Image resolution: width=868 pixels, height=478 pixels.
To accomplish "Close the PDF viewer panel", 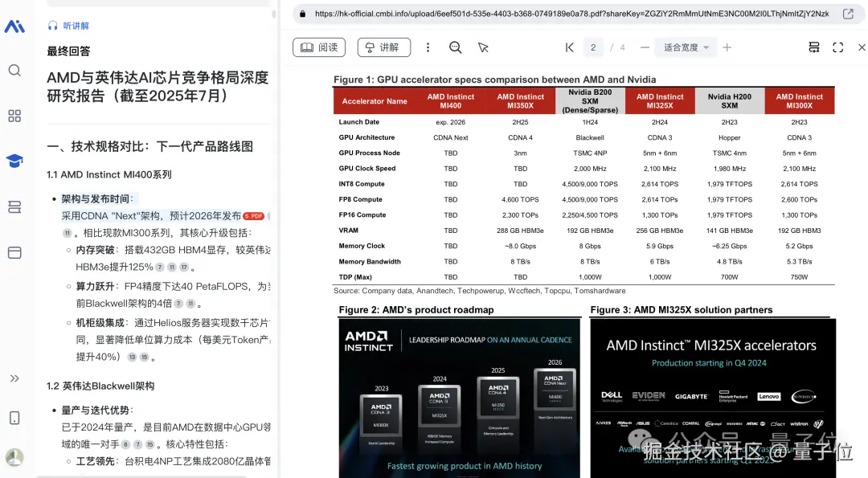I will (862, 47).
